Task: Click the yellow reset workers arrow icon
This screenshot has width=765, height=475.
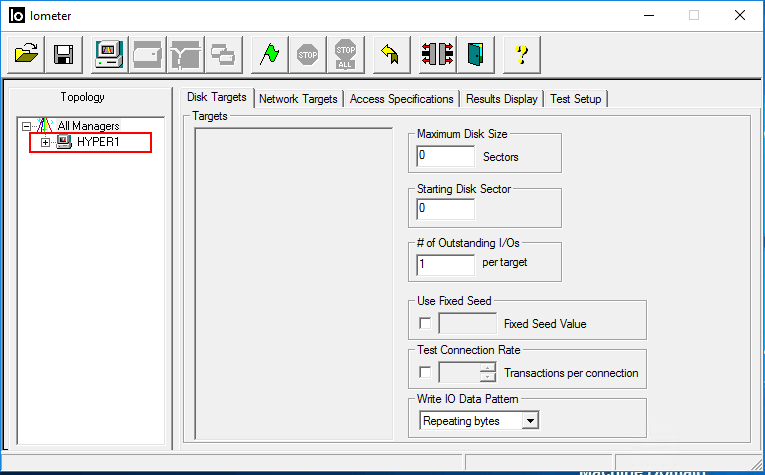Action: click(x=391, y=54)
